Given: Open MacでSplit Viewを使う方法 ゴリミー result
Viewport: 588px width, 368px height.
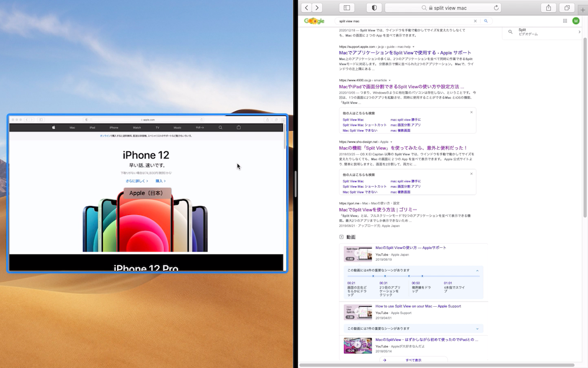Looking at the screenshot, I should point(378,210).
